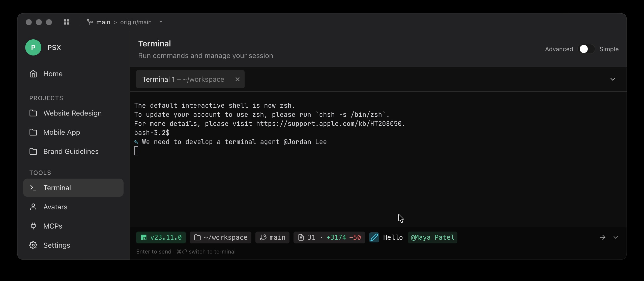The height and width of the screenshot is (281, 644).
Task: Click the PSX avatar circle
Action: point(33,47)
